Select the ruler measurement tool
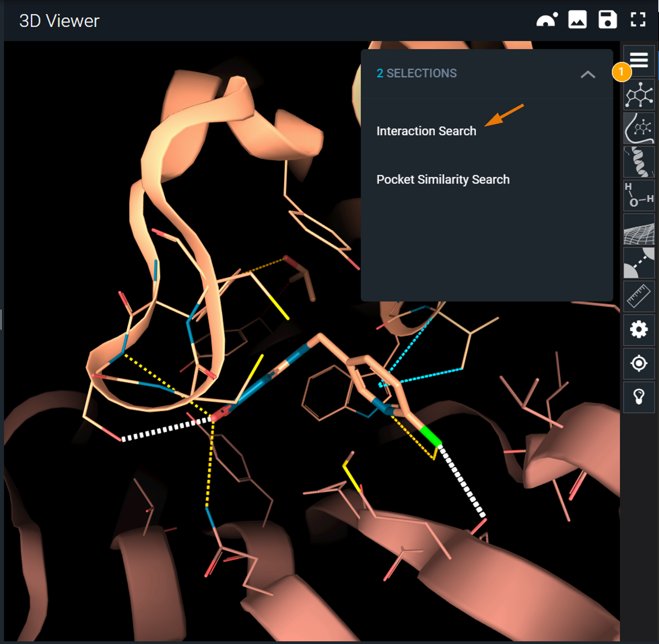This screenshot has width=659, height=644. coord(639,297)
